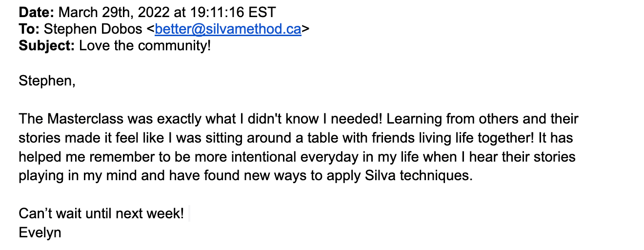Click the line "Can't wait until next week!"
The width and height of the screenshot is (644, 250).
point(101,214)
